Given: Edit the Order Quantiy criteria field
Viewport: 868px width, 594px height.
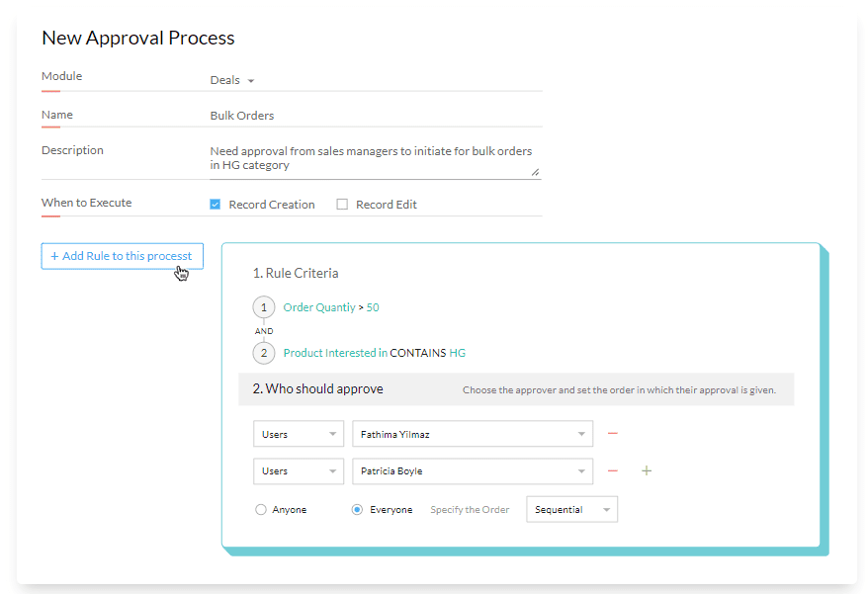Looking at the screenshot, I should pyautogui.click(x=319, y=307).
